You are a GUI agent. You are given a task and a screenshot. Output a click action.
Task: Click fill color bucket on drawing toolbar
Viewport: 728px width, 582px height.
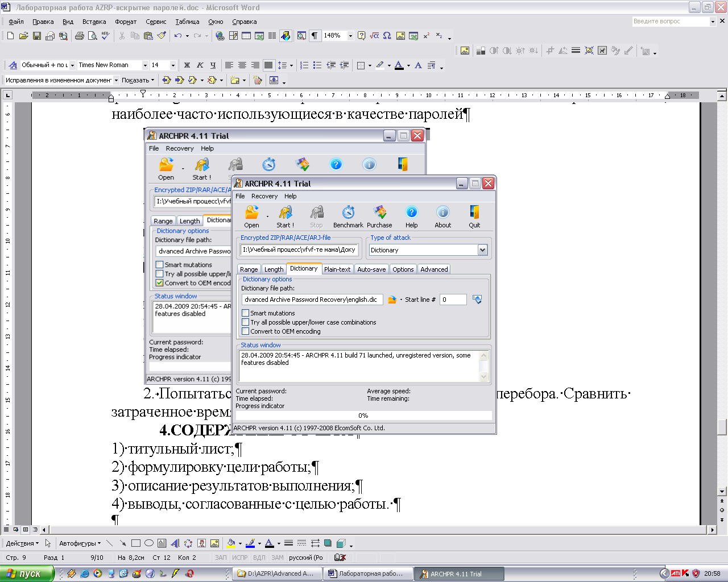click(231, 543)
